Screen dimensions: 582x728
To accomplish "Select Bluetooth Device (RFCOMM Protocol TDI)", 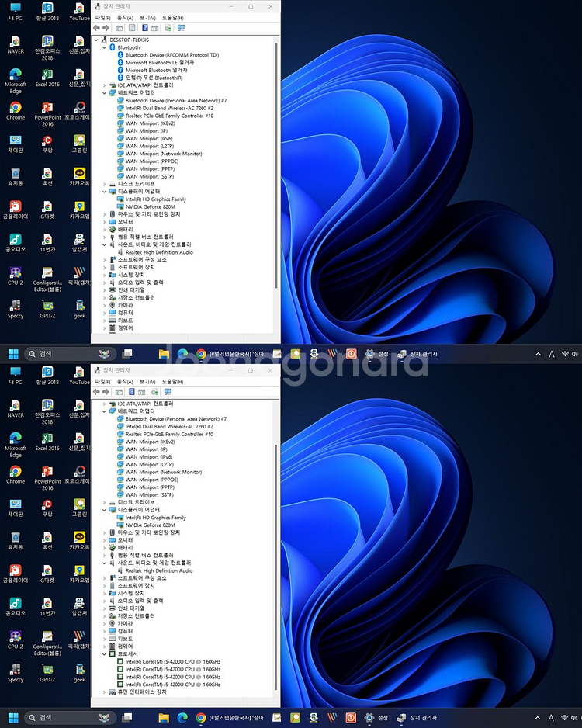I will (x=172, y=55).
